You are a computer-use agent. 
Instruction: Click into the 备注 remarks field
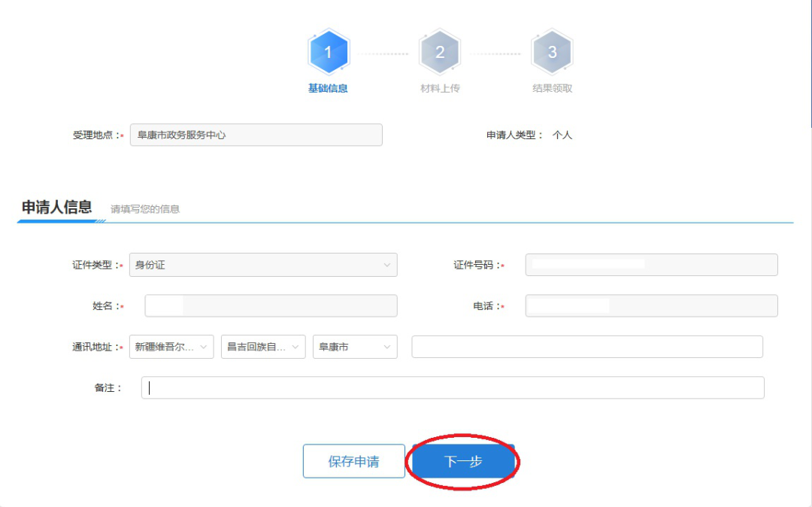point(453,387)
